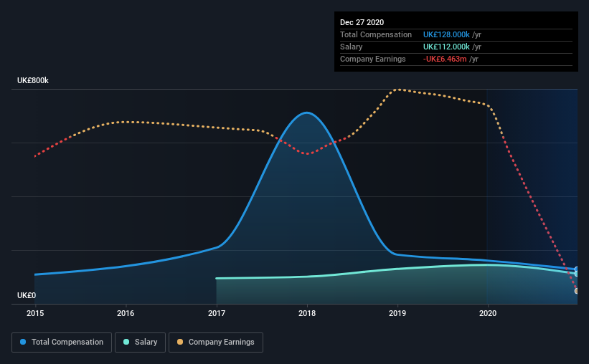Click the 2015 x-axis label
The height and width of the screenshot is (364, 589).
35,313
